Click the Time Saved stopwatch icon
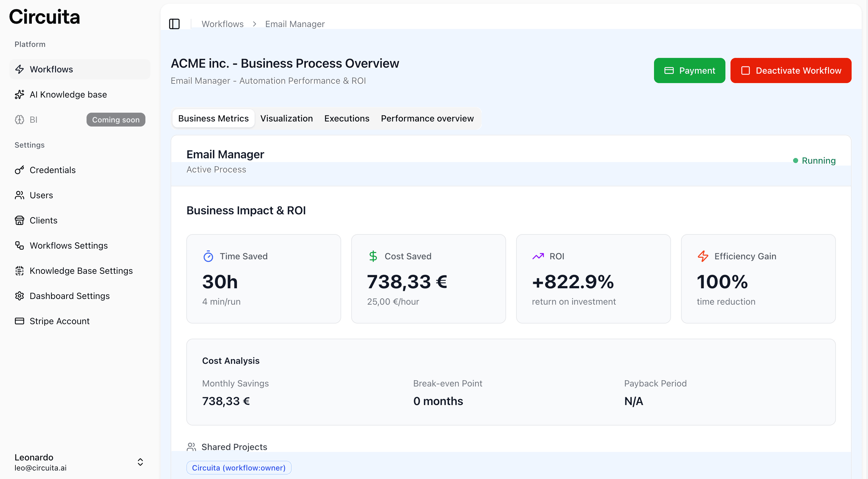 click(208, 256)
